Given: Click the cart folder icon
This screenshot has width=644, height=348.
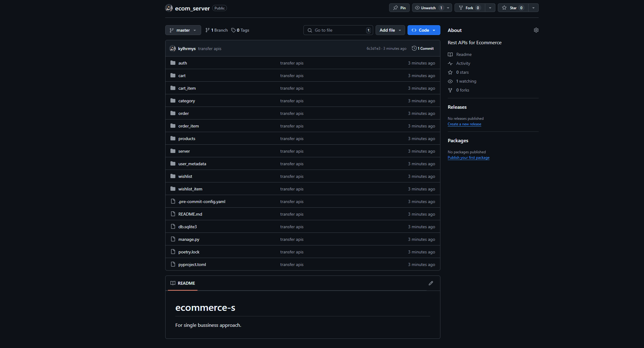Looking at the screenshot, I should click(173, 76).
